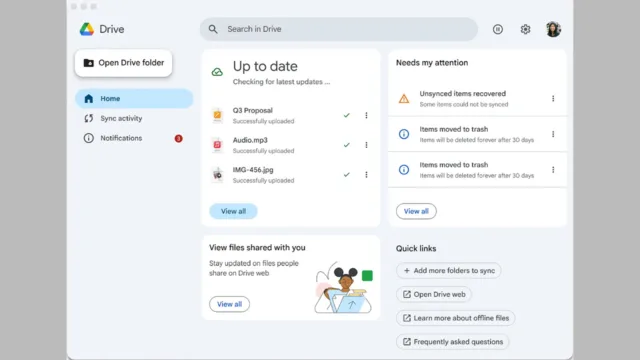This screenshot has width=640, height=360.
Task: Click the Open Drive web link
Action: (x=434, y=294)
